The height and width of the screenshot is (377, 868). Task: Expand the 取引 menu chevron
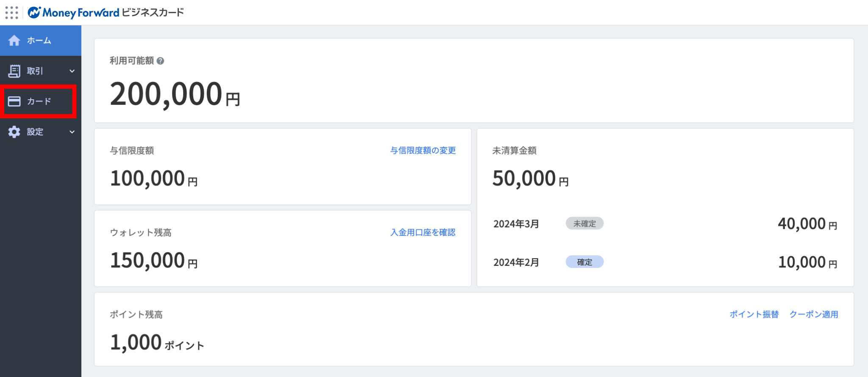coord(72,71)
